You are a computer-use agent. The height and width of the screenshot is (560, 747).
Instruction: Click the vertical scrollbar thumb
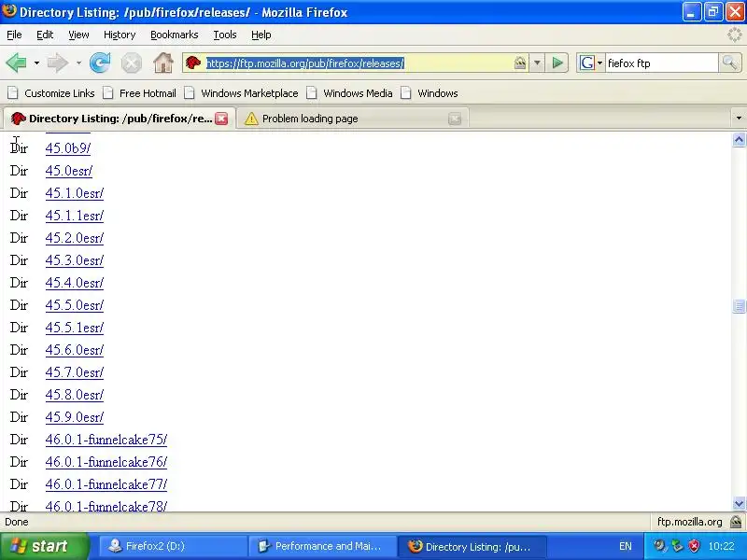tap(739, 306)
